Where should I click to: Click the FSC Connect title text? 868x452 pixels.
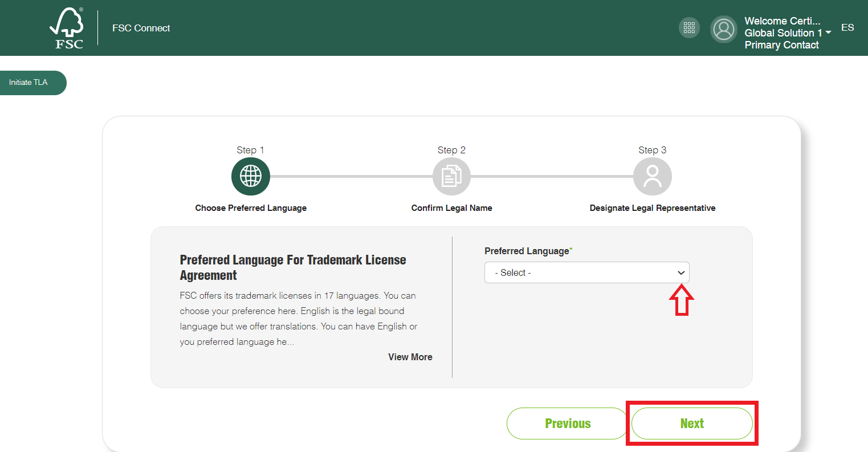tap(141, 28)
